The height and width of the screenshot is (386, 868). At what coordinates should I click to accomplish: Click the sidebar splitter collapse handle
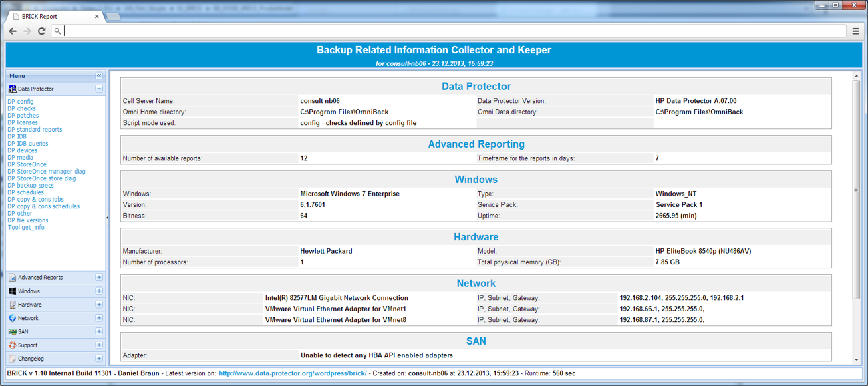click(107, 218)
